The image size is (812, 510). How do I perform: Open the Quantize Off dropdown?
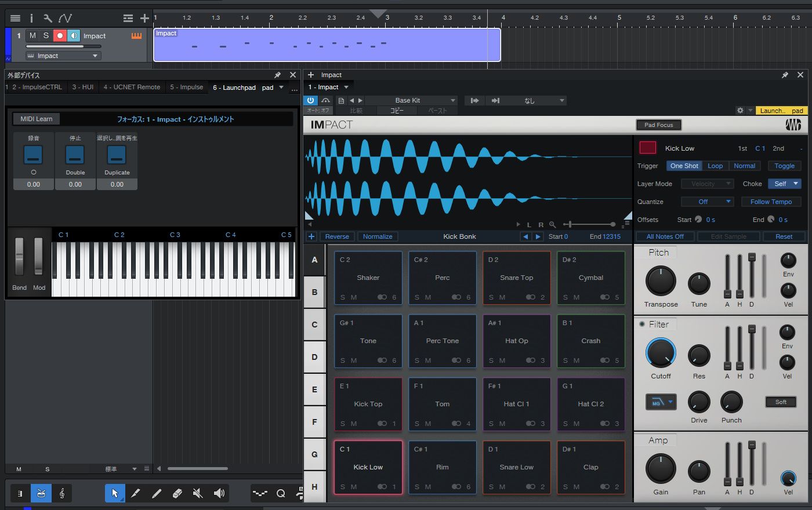pyautogui.click(x=707, y=202)
